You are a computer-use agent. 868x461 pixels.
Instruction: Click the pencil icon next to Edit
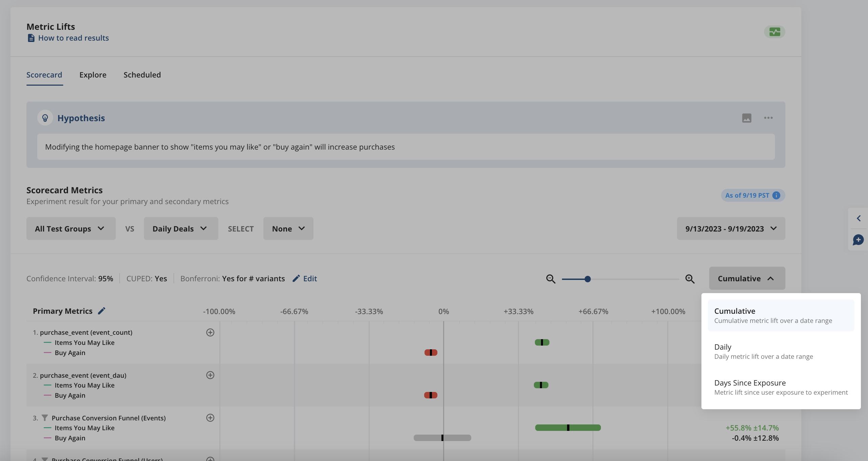[296, 278]
